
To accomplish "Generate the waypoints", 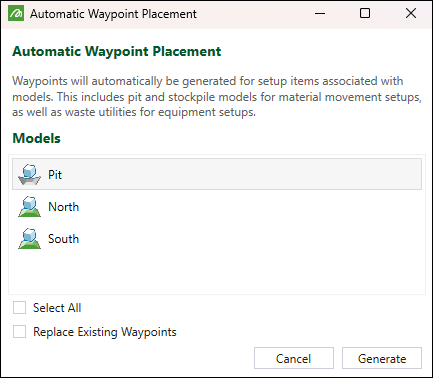I will tap(382, 358).
